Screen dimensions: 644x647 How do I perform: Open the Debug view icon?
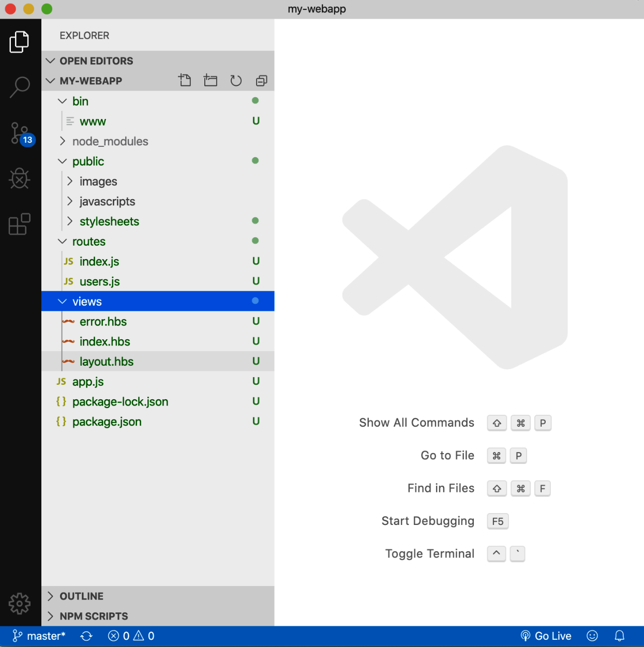point(20,179)
